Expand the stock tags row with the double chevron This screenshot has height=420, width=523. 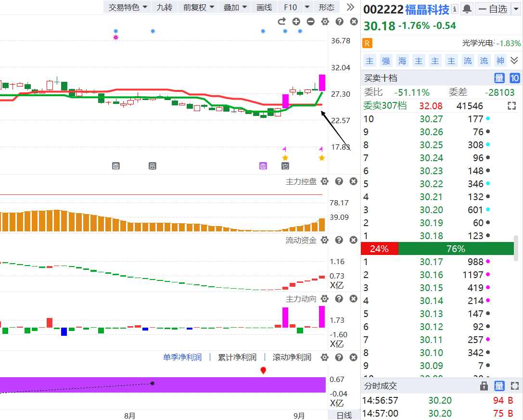tap(514, 61)
